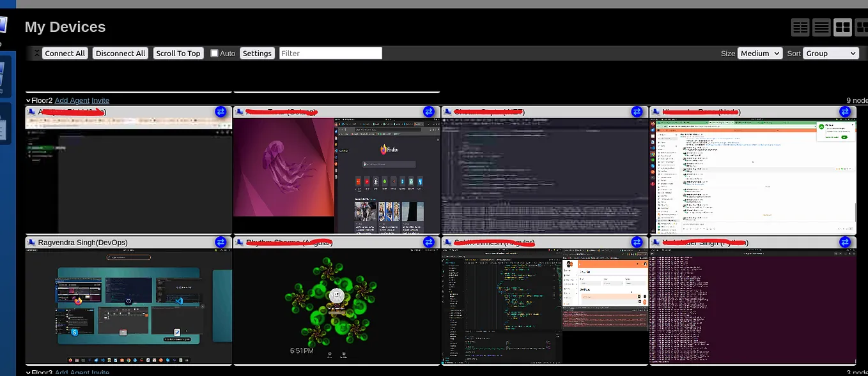Open Sahil Animesh code editor and orange app thumbnail
Screen dimensions: 868x376
click(x=545, y=306)
